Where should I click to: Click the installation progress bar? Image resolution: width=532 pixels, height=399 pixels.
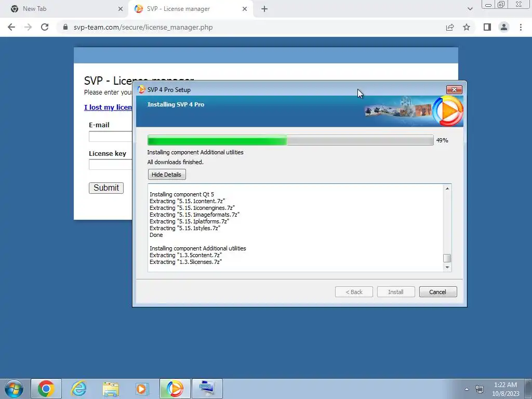290,140
